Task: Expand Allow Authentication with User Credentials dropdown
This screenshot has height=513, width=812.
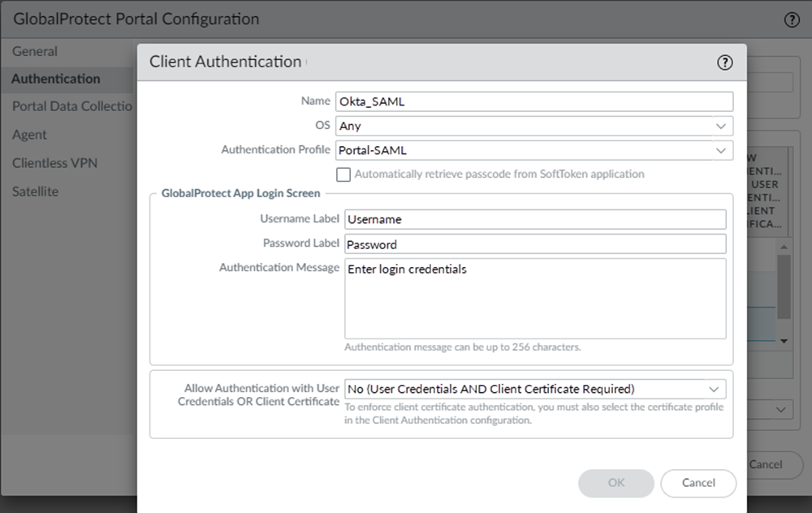Action: click(x=715, y=390)
